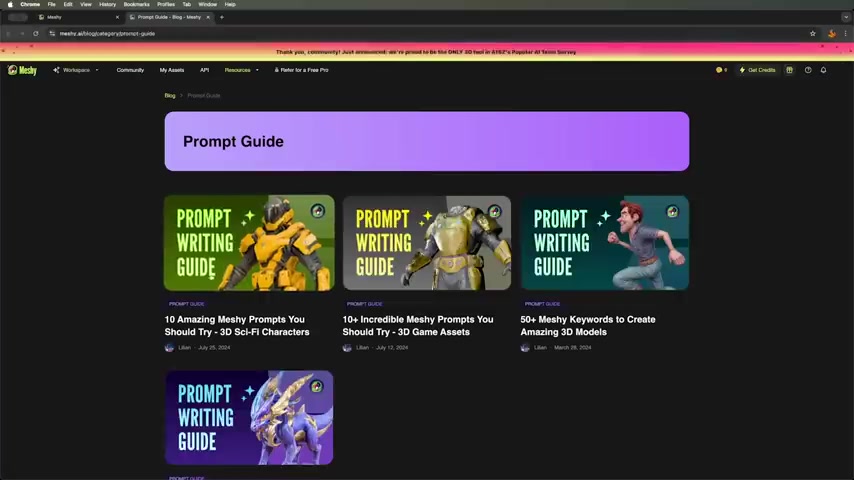The width and height of the screenshot is (854, 480).
Task: Click the gold coin credits icon
Action: click(x=719, y=70)
